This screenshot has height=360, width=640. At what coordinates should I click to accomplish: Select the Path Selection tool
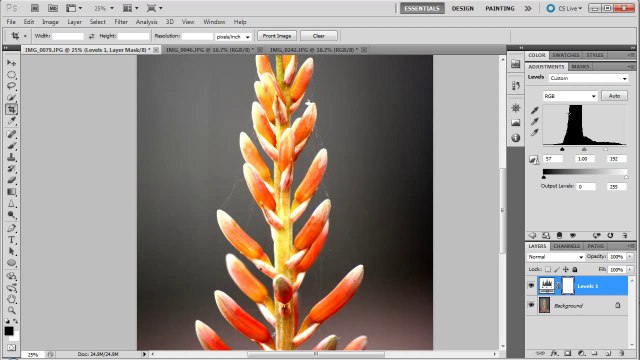point(11,251)
